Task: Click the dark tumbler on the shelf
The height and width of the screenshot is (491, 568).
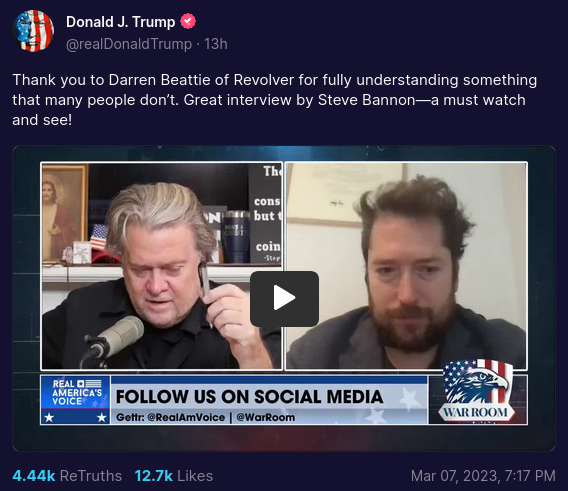Action: click(236, 236)
